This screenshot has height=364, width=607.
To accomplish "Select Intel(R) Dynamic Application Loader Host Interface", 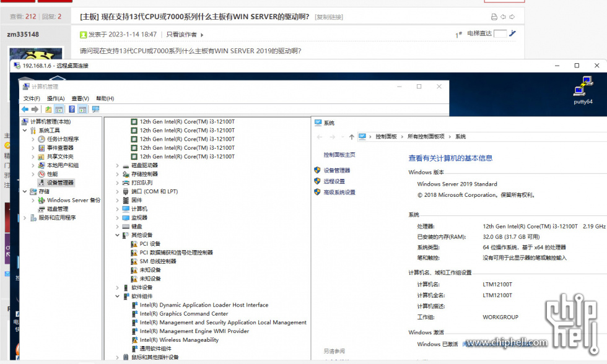I will tap(204, 305).
